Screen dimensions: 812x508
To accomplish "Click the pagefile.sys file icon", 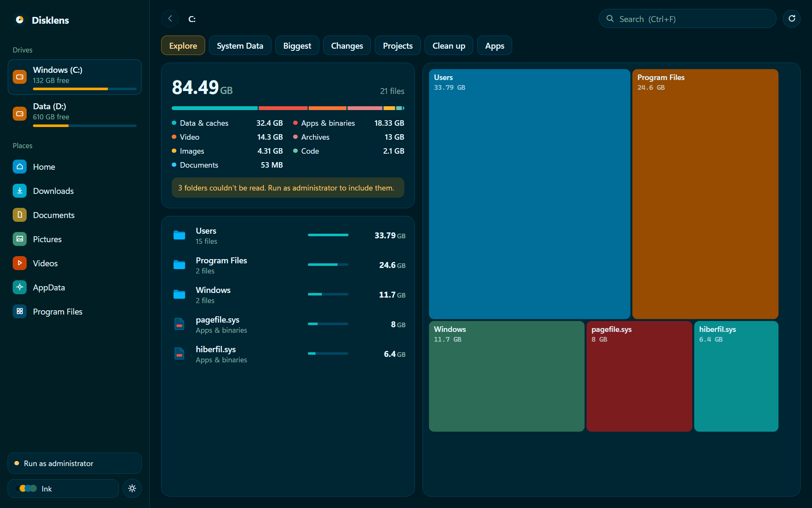I will pyautogui.click(x=179, y=324).
